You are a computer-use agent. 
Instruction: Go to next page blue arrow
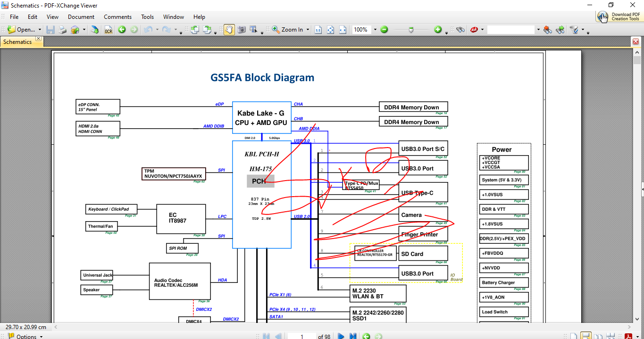(341, 336)
